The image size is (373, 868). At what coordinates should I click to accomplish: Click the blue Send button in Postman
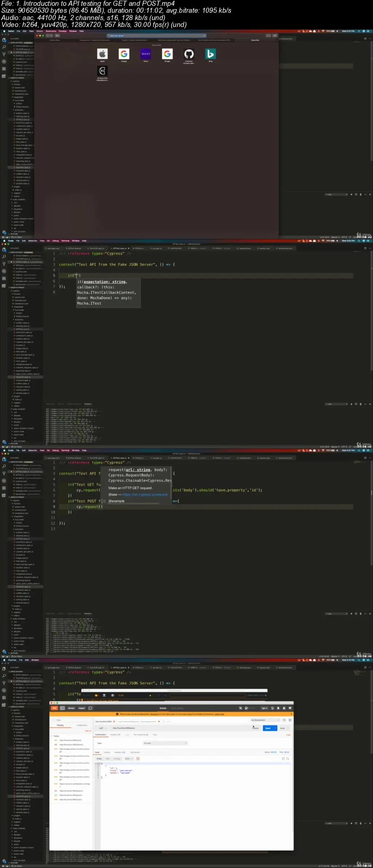(268, 728)
